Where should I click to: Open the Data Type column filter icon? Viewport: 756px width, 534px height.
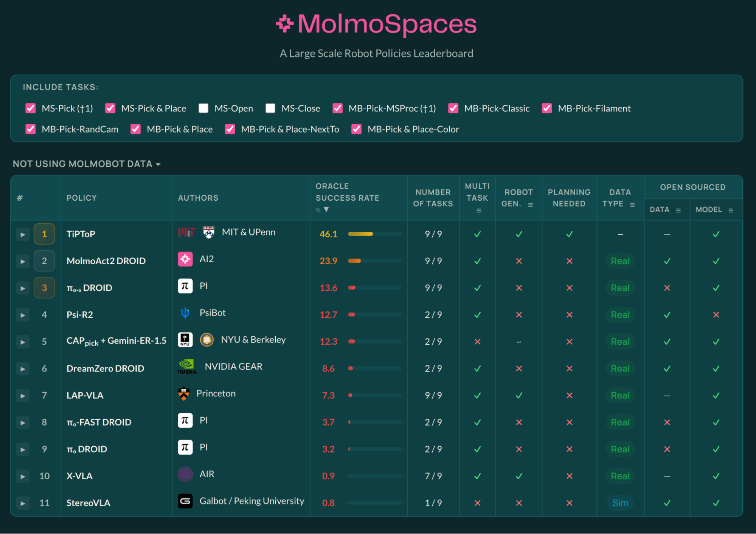(x=632, y=205)
